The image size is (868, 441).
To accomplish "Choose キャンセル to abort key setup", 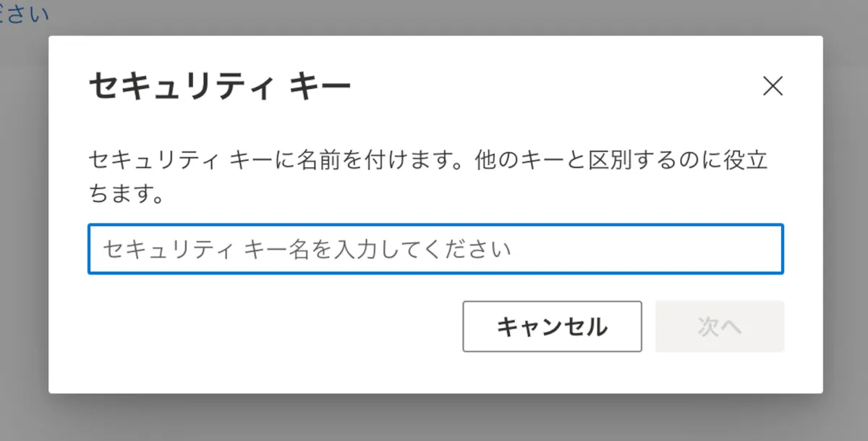I will [x=552, y=327].
